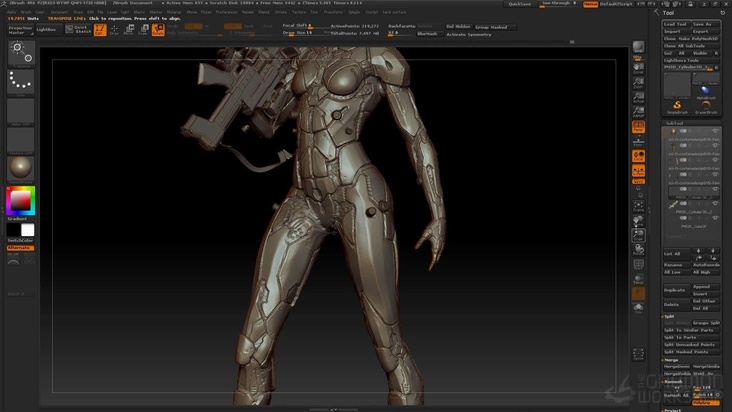Toggle the Alternate button
The image size is (732, 412).
coord(21,248)
